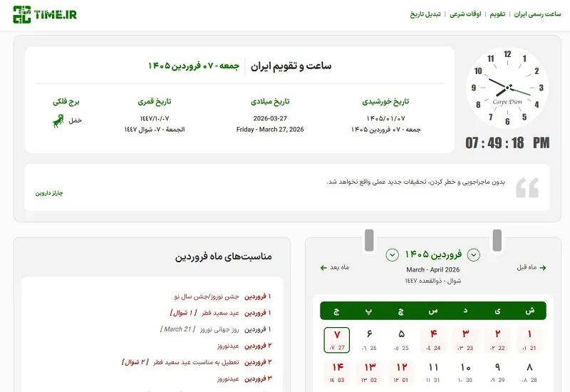The height and width of the screenshot is (392, 570).
Task: Select day ۶ in calendar
Action: (369, 340)
